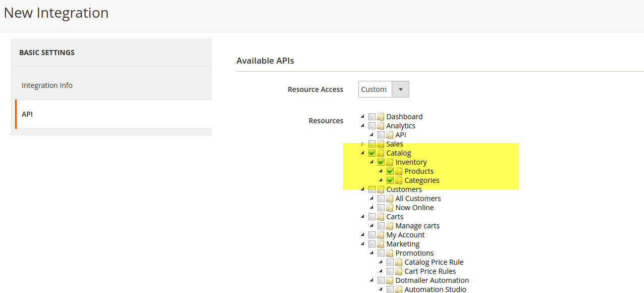The width and height of the screenshot is (644, 293).
Task: Enable the Customers resource checkbox
Action: coord(371,189)
